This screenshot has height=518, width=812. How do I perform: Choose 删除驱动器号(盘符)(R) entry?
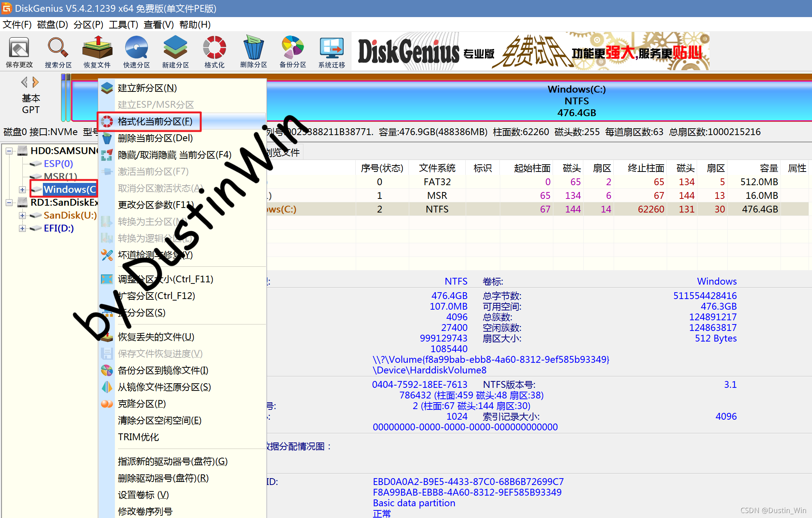[182, 478]
